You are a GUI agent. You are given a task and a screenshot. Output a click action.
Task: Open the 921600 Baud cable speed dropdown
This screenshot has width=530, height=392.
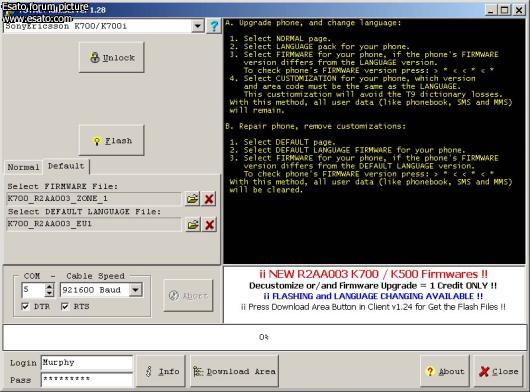136,290
